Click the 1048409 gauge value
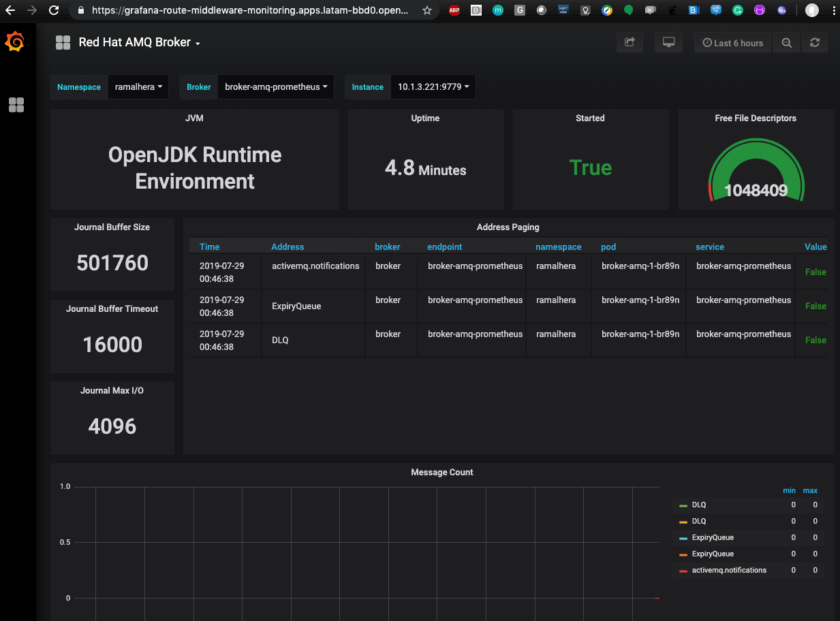This screenshot has width=840, height=621. [756, 191]
